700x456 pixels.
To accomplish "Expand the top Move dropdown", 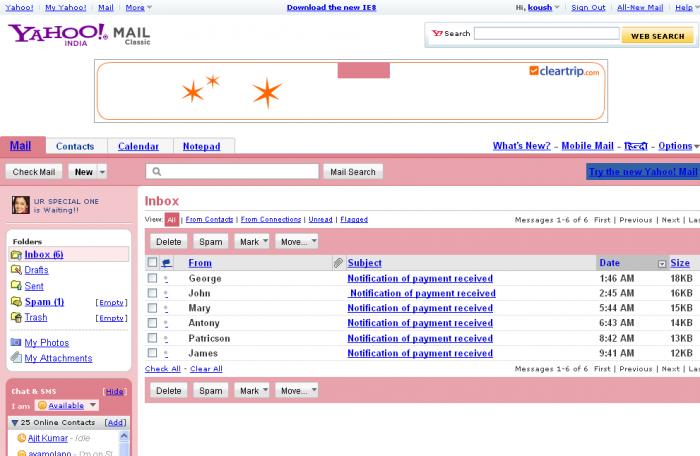I will pyautogui.click(x=297, y=242).
